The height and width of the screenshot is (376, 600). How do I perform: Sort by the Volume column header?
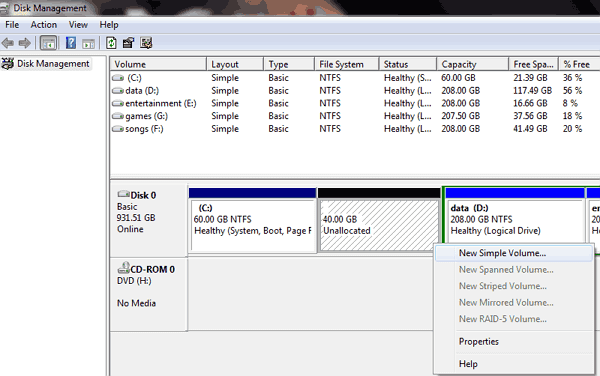point(158,64)
